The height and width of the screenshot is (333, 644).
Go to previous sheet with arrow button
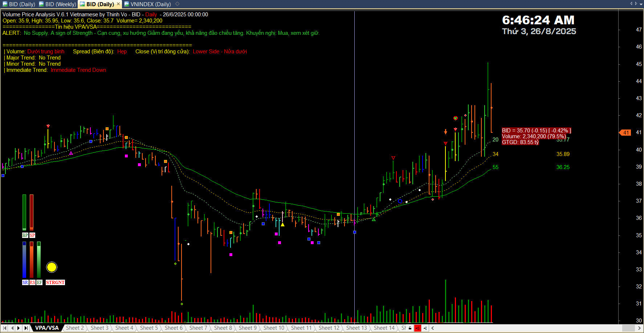[x=12, y=328]
